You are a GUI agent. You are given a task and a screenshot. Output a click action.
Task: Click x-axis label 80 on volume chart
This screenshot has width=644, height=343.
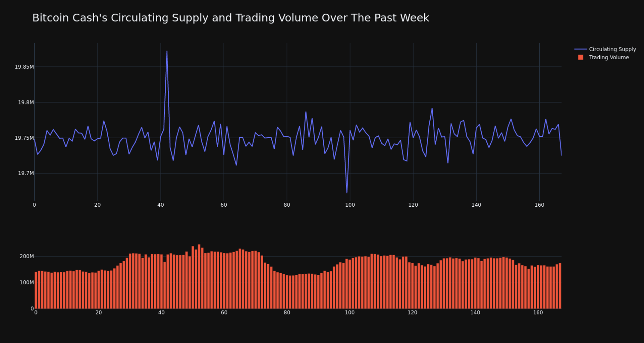coord(287,313)
